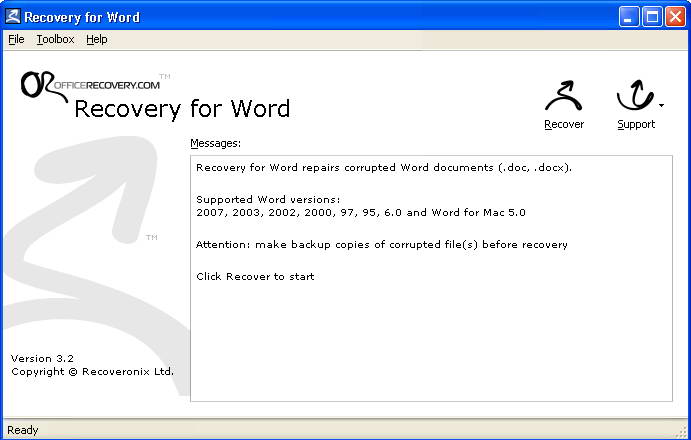
Task: Click the Support label
Action: [636, 125]
